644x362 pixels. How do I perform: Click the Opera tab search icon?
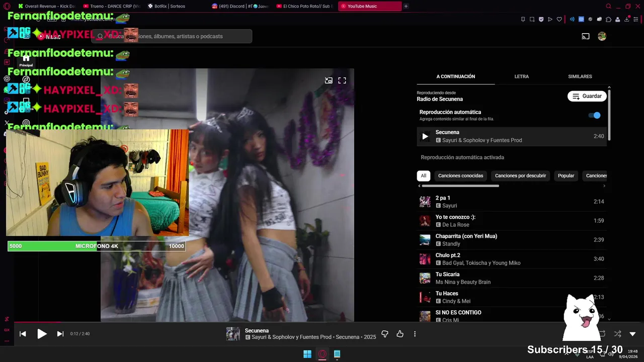pos(608,6)
